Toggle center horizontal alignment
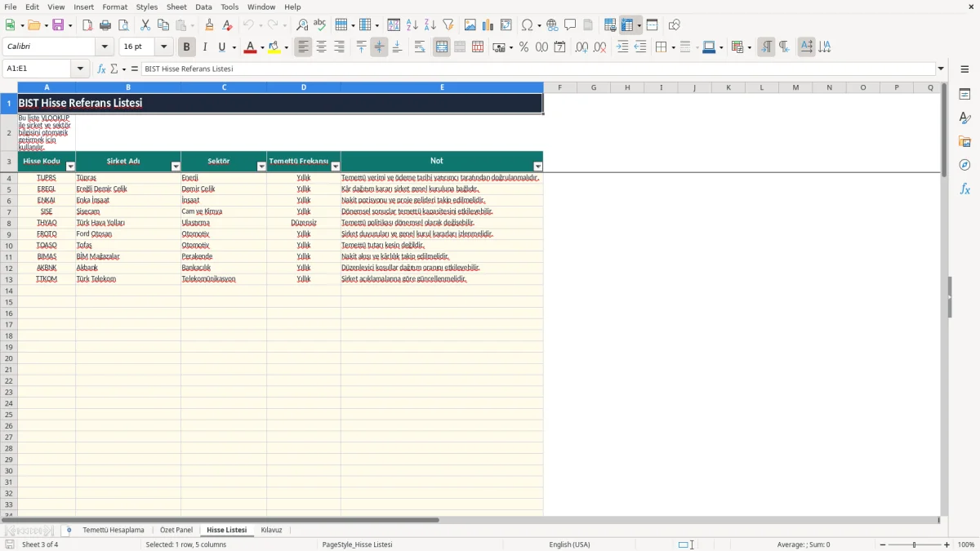The image size is (980, 551). (321, 47)
